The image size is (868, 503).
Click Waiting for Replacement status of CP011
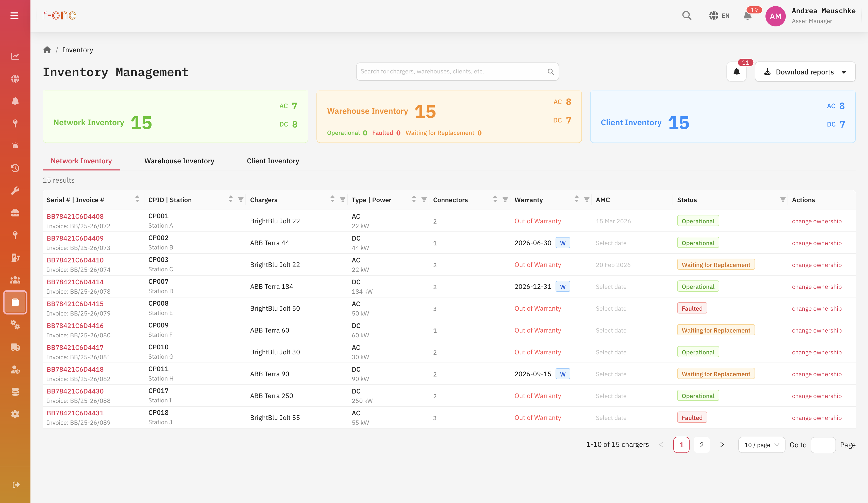[716, 374]
